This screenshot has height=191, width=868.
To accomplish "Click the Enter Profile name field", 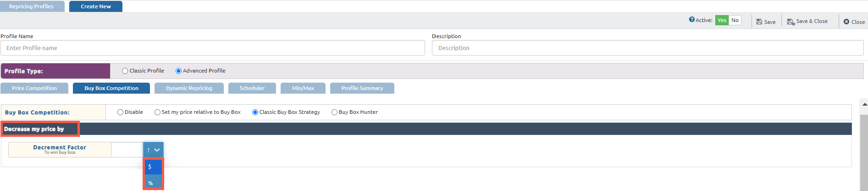I will (x=212, y=48).
